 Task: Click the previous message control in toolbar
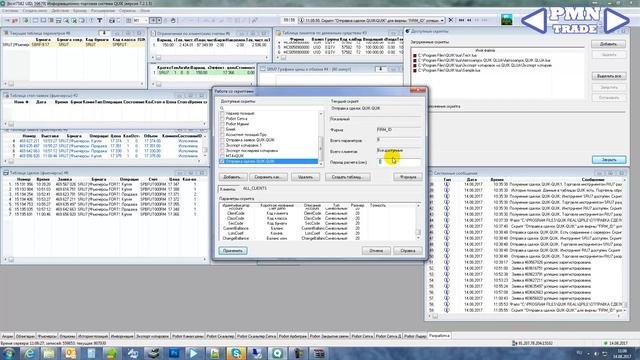point(469,20)
